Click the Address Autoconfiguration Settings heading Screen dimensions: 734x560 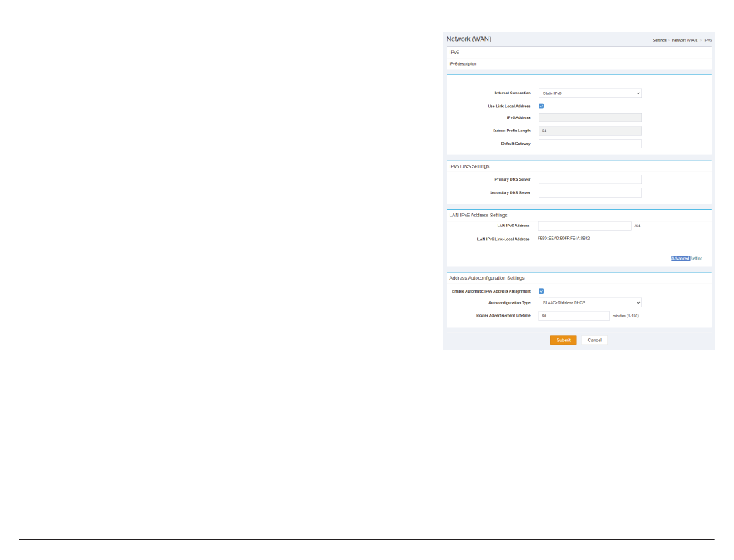tap(486, 278)
